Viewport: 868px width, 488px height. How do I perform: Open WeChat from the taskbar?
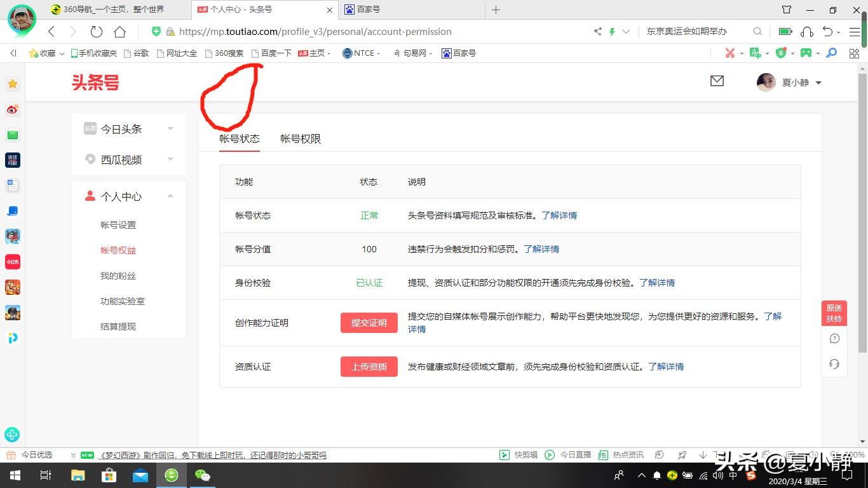click(x=203, y=475)
